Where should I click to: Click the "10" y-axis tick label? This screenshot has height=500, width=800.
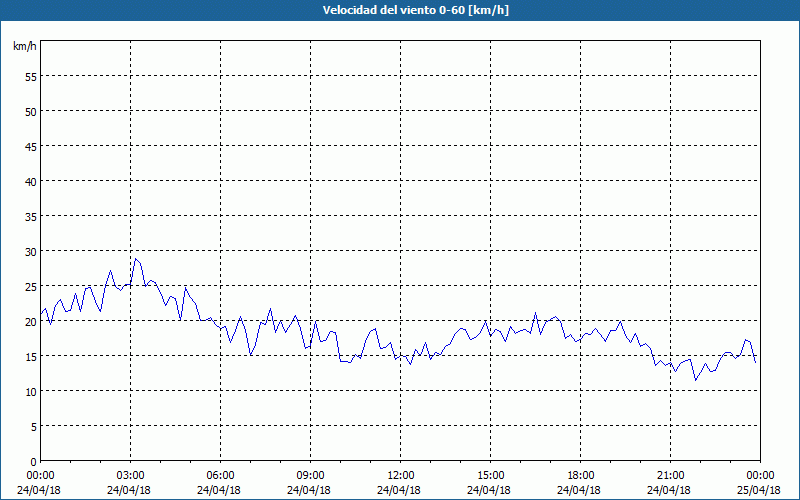pyautogui.click(x=31, y=392)
